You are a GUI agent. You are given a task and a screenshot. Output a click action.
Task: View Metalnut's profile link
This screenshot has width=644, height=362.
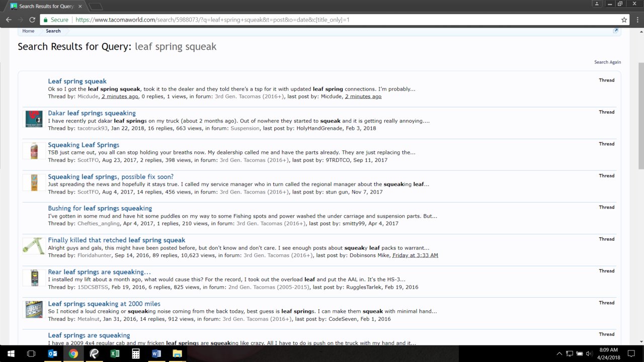pyautogui.click(x=89, y=319)
